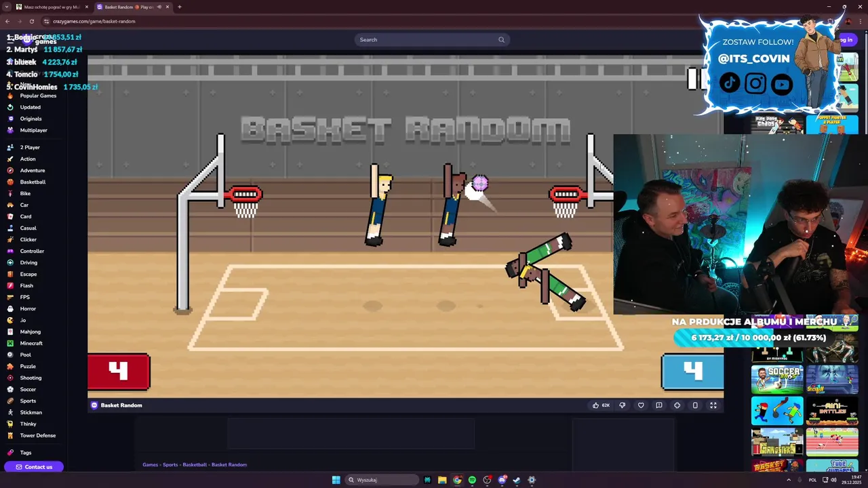This screenshot has height=488, width=868.
Task: Select the Minecraft category icon
Action: (10, 343)
